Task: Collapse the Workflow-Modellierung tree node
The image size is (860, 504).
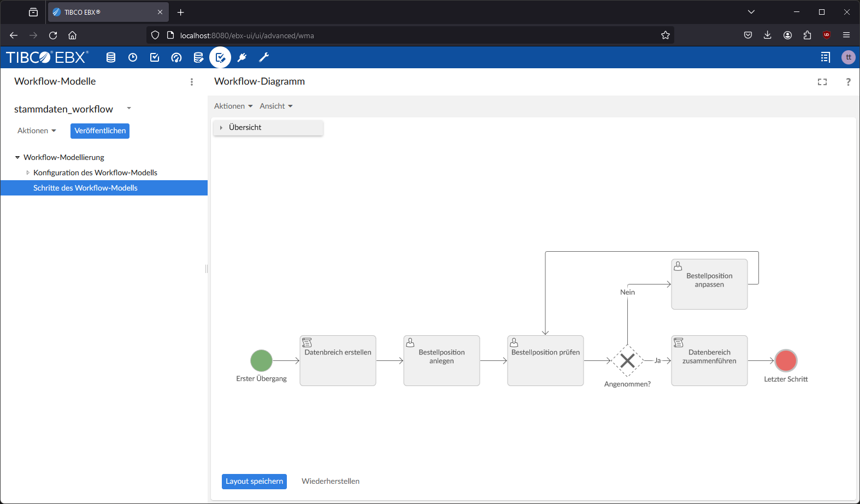Action: (x=17, y=157)
